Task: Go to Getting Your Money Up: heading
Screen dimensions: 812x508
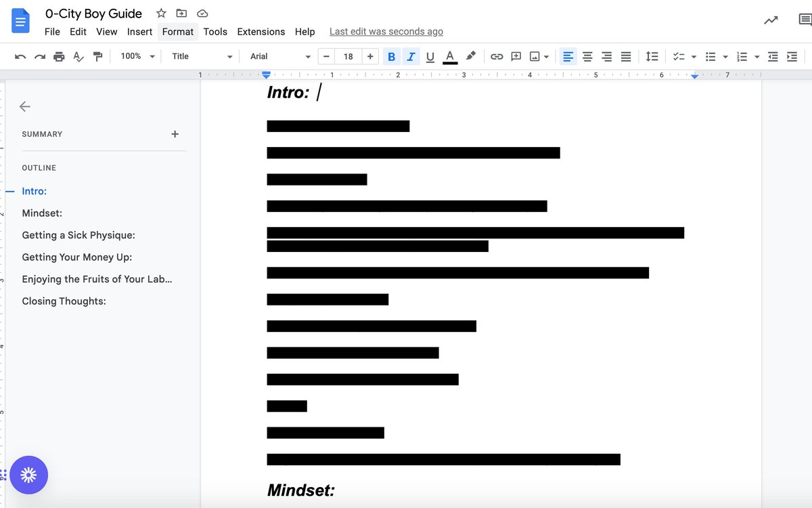Action: [x=76, y=257]
